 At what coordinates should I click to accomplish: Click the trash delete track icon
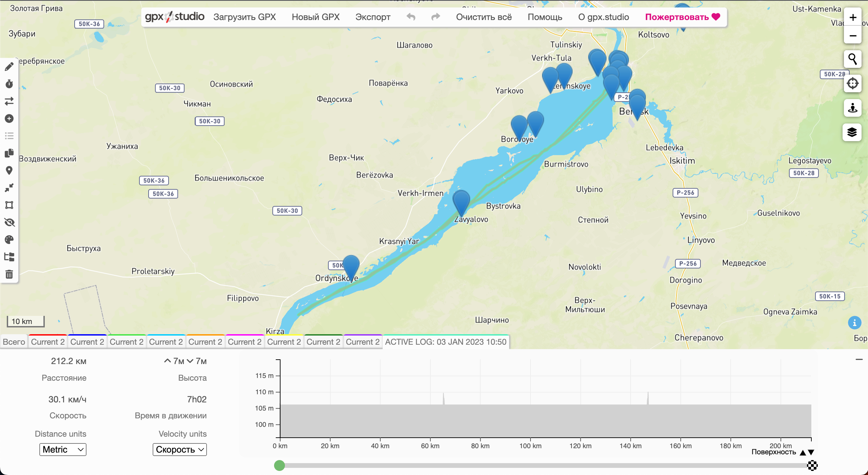click(9, 274)
